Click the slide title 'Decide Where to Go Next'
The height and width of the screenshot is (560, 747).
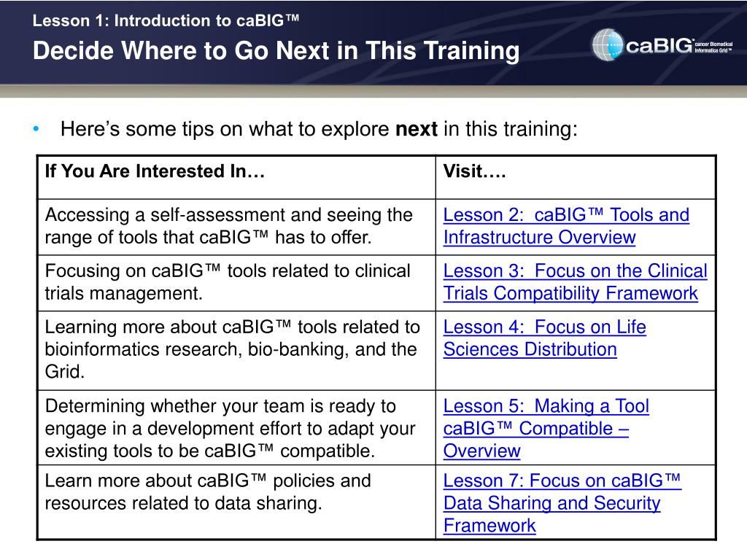276,50
